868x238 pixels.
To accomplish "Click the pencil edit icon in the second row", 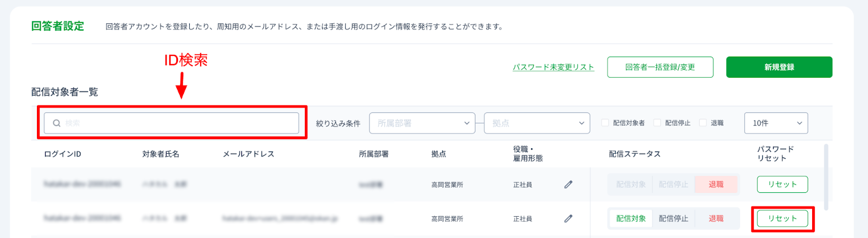I will click(568, 218).
